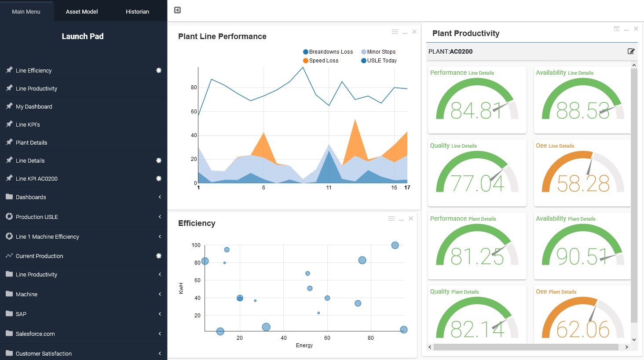The height and width of the screenshot is (360, 644).
Task: Click the circular icon next to Production USLE
Action: pos(9,216)
